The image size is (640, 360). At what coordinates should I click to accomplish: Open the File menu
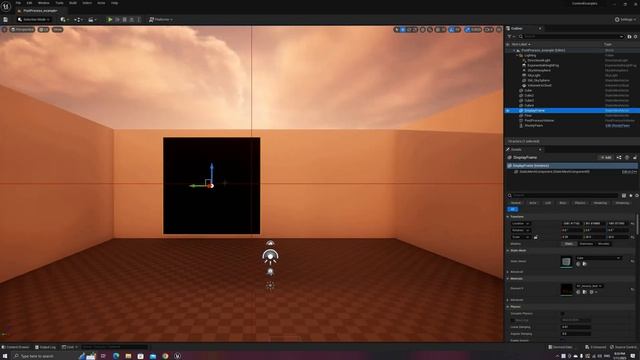(18, 3)
